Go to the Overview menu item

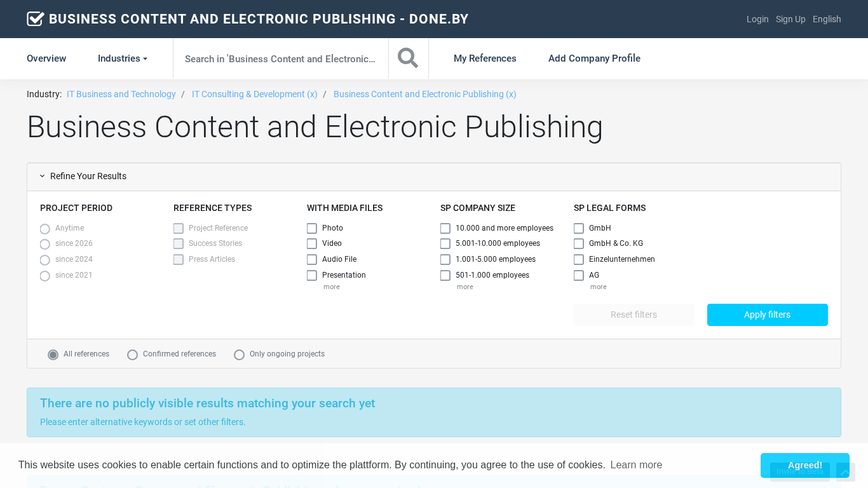coord(46,58)
